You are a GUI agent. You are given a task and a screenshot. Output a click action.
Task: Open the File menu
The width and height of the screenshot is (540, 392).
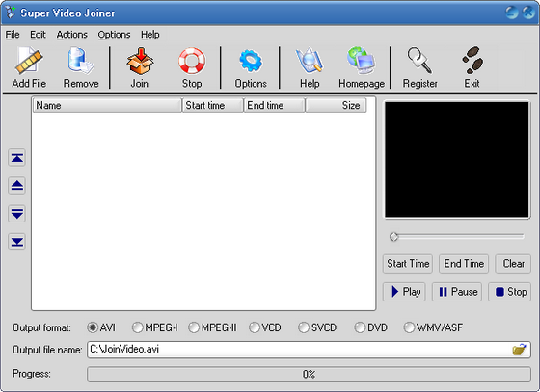(13, 35)
